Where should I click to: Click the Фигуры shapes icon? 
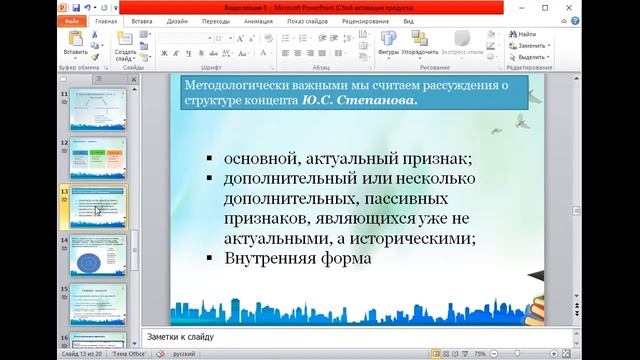click(388, 39)
